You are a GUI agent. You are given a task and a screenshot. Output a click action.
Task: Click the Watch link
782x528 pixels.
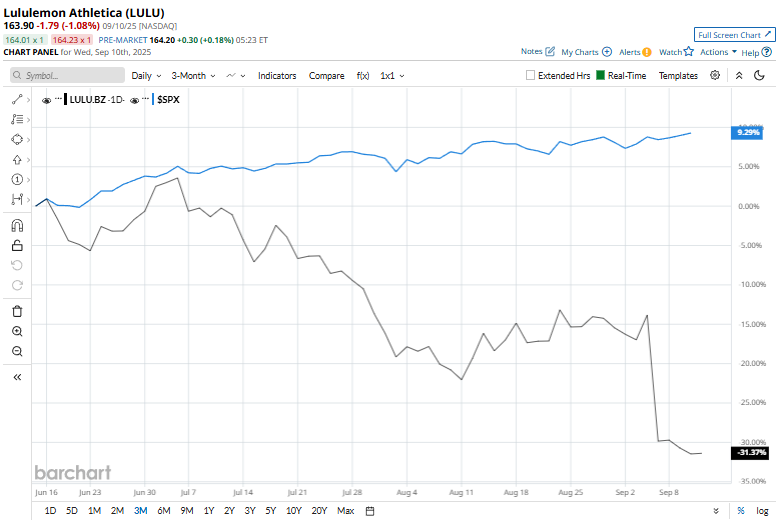(670, 52)
